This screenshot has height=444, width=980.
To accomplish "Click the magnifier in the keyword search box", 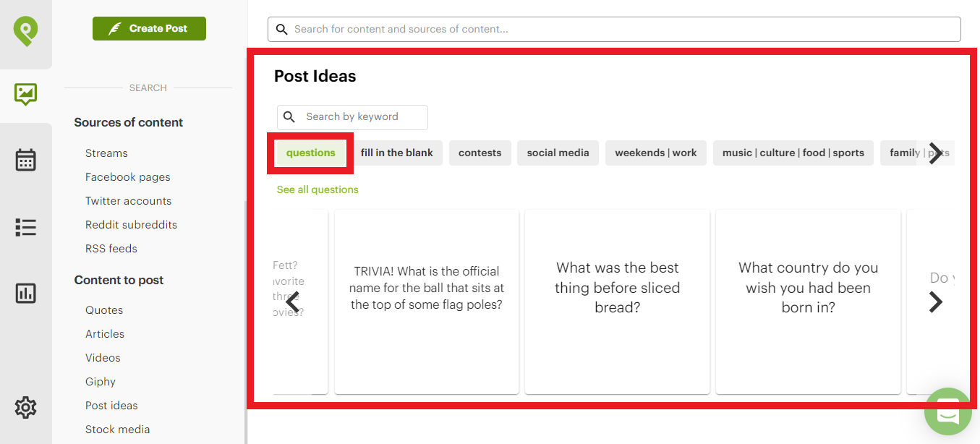I will (289, 116).
